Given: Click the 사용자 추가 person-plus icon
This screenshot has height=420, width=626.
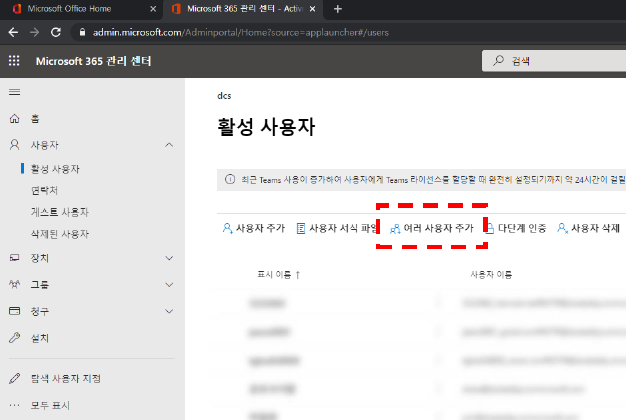Looking at the screenshot, I should [x=228, y=228].
